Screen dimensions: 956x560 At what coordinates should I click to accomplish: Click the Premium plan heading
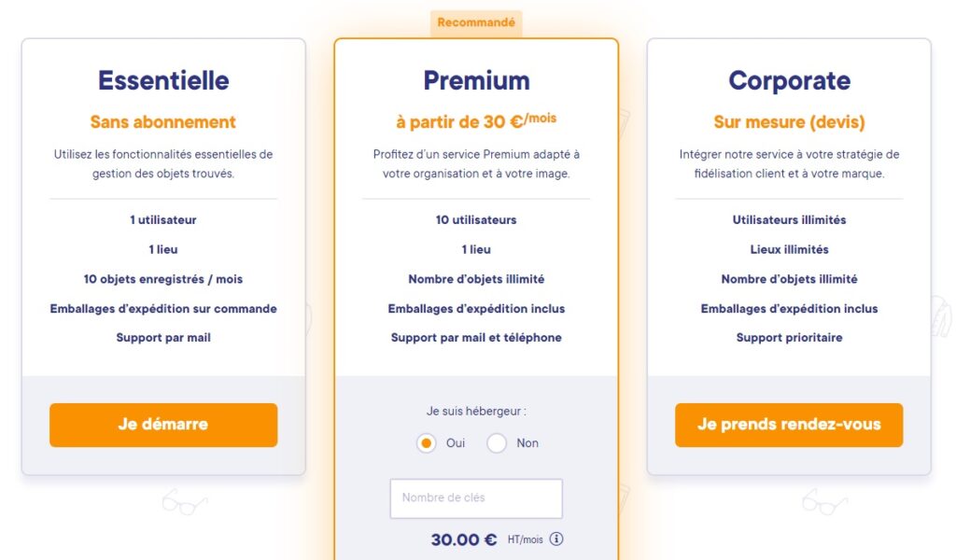point(476,80)
